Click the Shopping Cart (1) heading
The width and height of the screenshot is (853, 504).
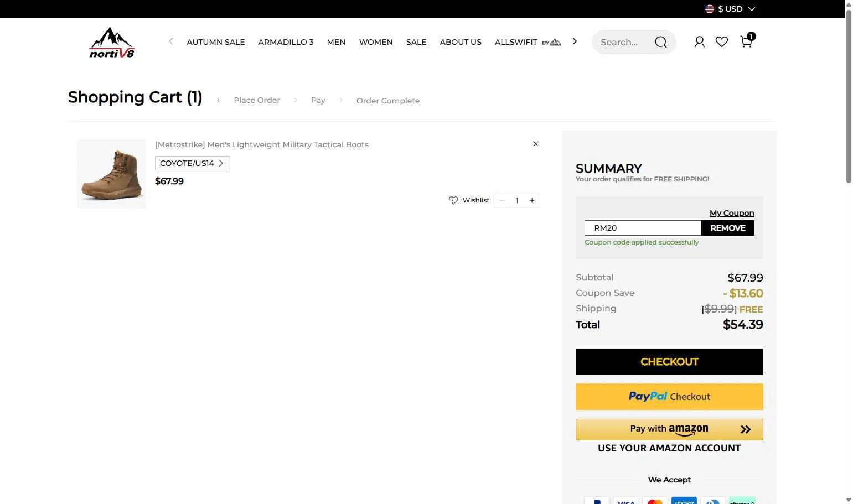pyautogui.click(x=135, y=97)
